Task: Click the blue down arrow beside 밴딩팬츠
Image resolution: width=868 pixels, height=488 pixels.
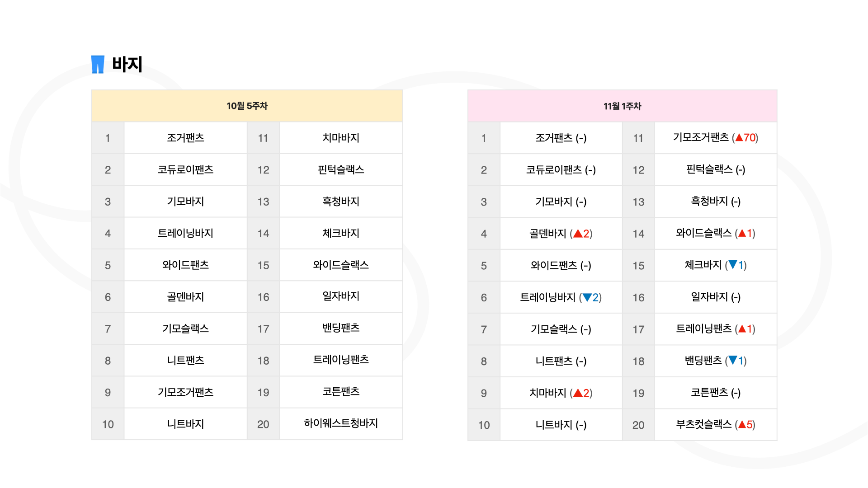Action: coord(733,361)
